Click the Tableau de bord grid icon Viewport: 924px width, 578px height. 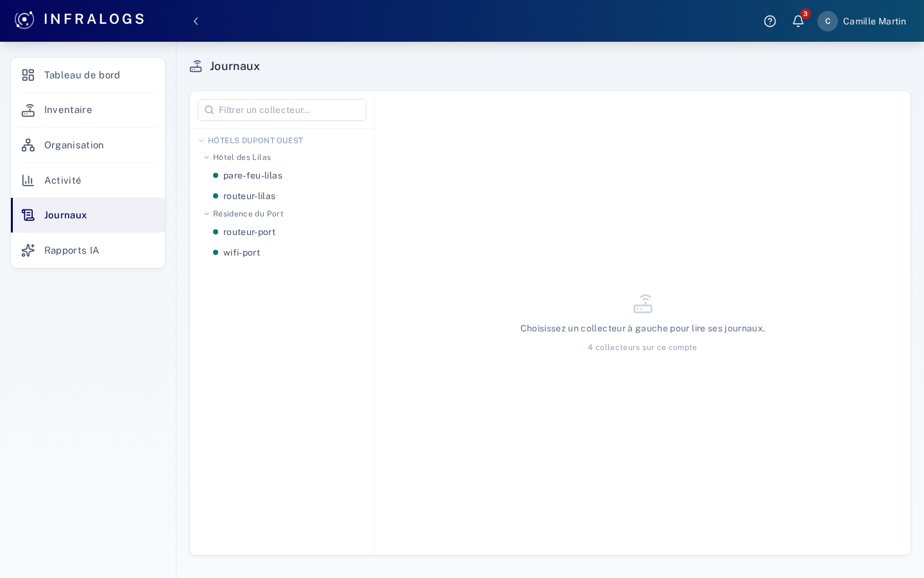point(28,75)
